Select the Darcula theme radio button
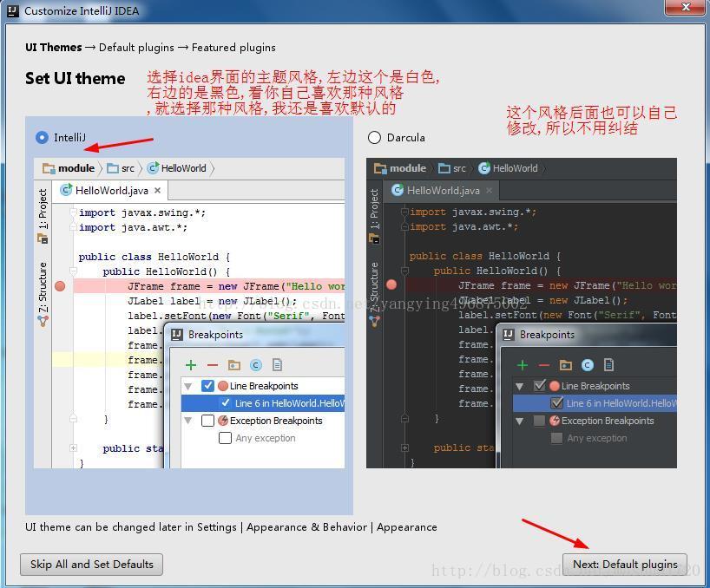Image resolution: width=710 pixels, height=588 pixels. (x=373, y=137)
